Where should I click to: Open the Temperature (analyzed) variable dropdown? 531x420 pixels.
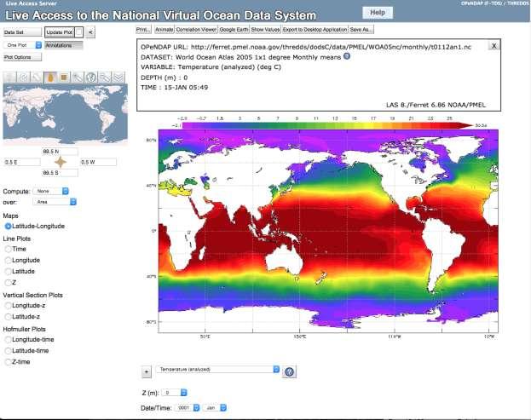217,369
